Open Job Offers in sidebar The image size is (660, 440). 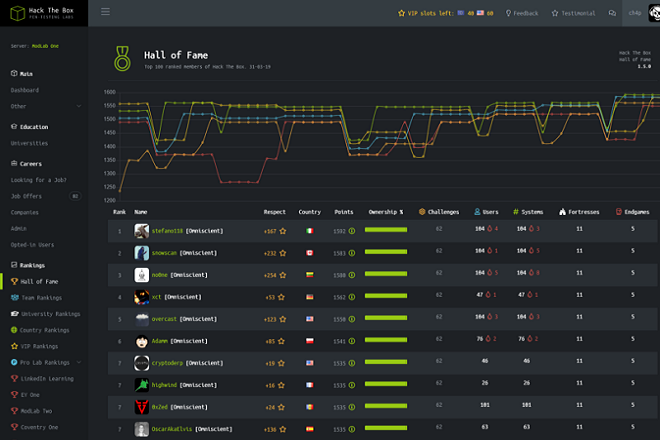(x=29, y=196)
